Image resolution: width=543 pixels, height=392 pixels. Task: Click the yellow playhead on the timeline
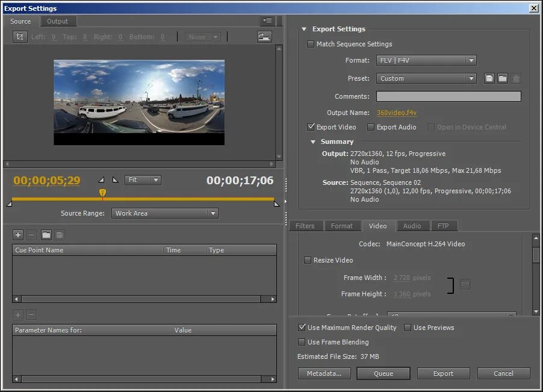click(x=102, y=193)
